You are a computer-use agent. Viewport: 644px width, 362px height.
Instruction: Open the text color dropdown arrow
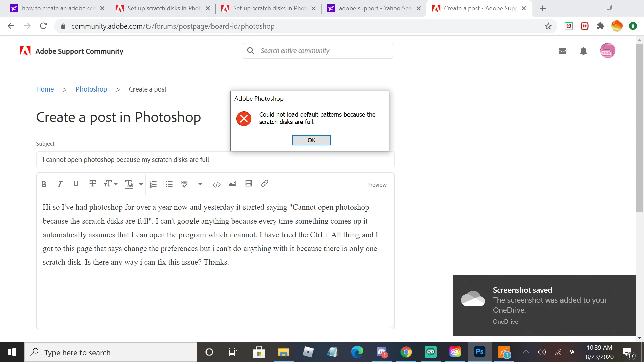coord(141,184)
